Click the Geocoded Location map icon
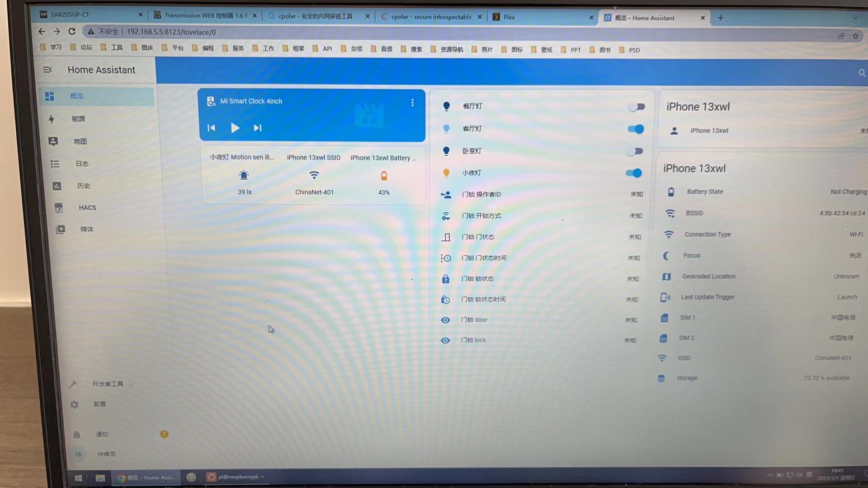868x488 pixels. tap(666, 277)
